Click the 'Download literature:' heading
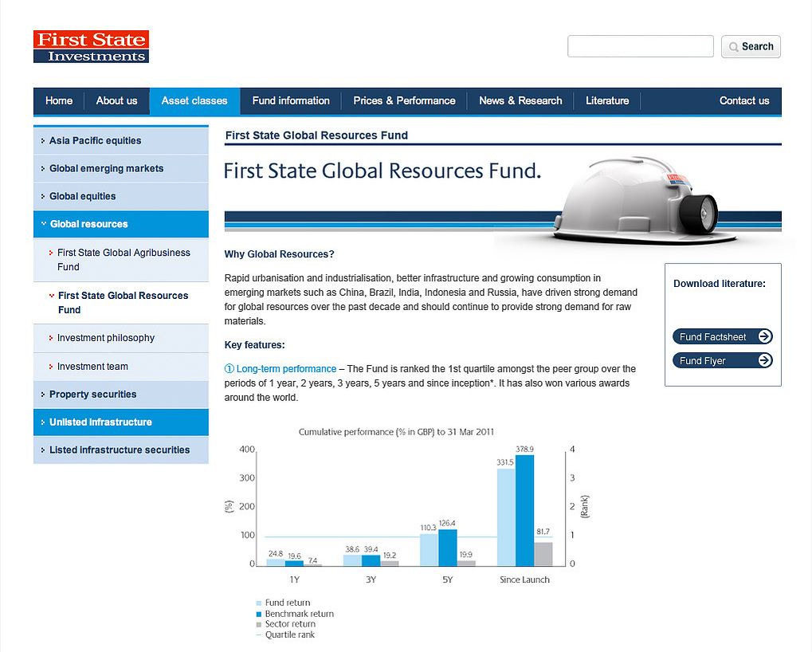The image size is (812, 652). (720, 284)
